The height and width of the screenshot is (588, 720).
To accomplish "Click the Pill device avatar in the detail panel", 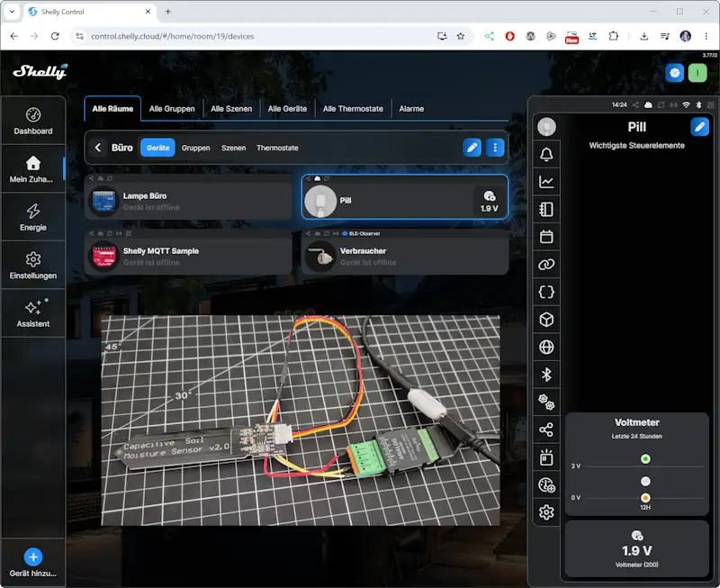I will click(x=546, y=127).
